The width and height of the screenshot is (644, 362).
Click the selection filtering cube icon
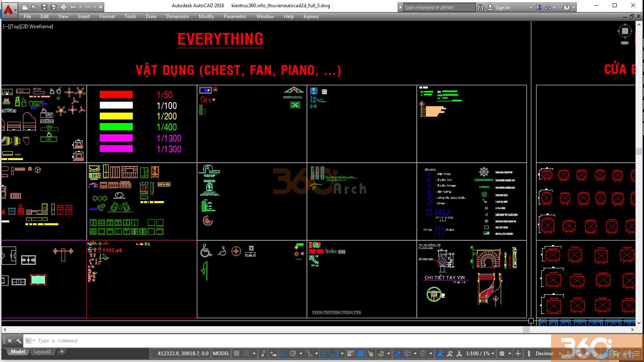[407, 354]
